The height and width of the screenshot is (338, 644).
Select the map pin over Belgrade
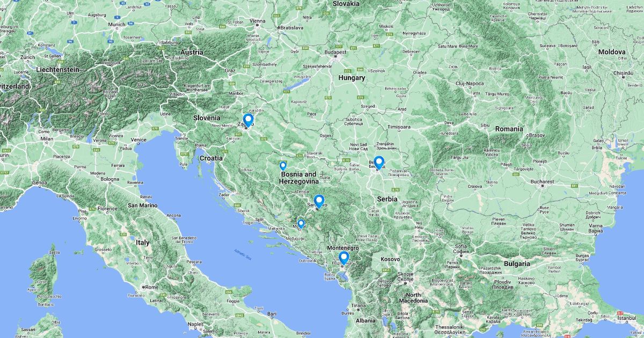point(379,163)
